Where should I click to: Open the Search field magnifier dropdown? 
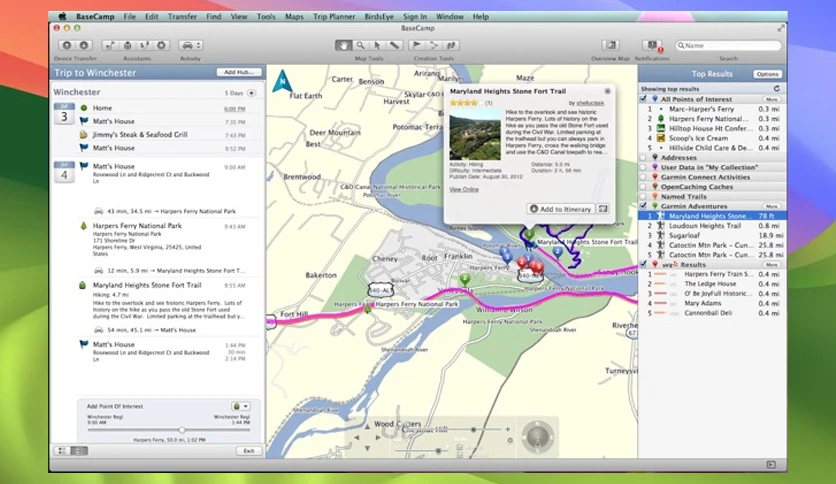pyautogui.click(x=681, y=46)
